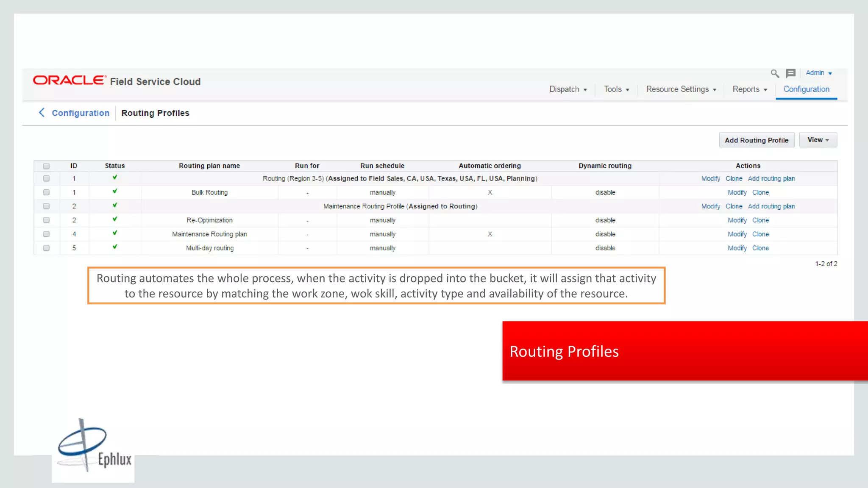Clone the Multi-day routing plan
868x488 pixels.
760,248
